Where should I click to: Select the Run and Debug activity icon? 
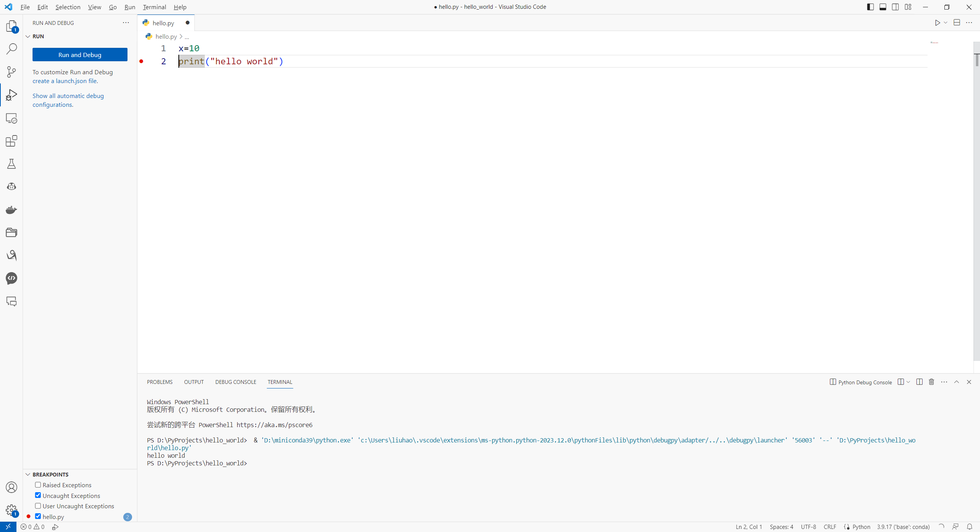pyautogui.click(x=11, y=95)
